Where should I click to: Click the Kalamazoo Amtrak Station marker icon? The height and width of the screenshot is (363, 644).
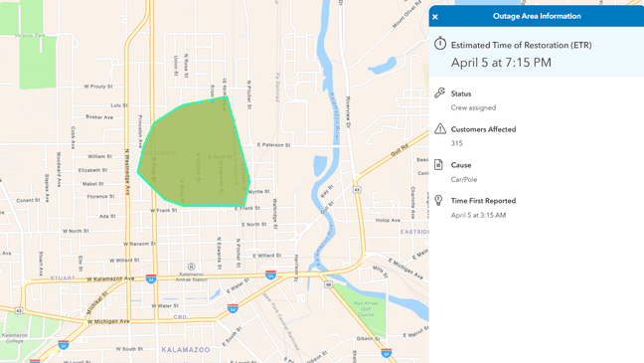191,267
